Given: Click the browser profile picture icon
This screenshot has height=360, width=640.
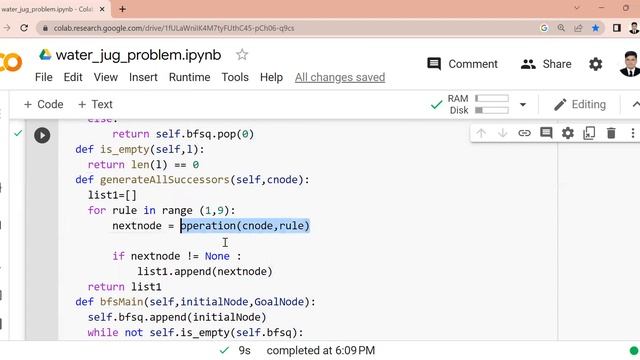Looking at the screenshot, I should 634,28.
